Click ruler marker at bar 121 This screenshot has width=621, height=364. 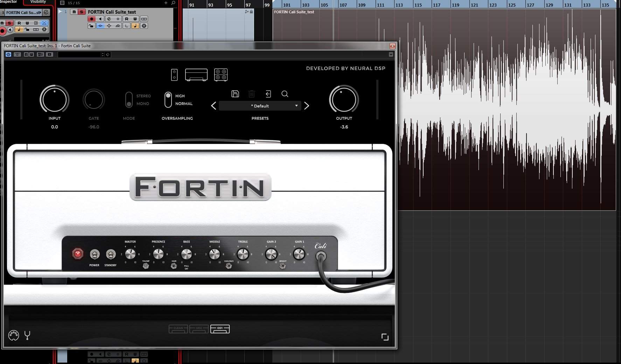pos(474,5)
